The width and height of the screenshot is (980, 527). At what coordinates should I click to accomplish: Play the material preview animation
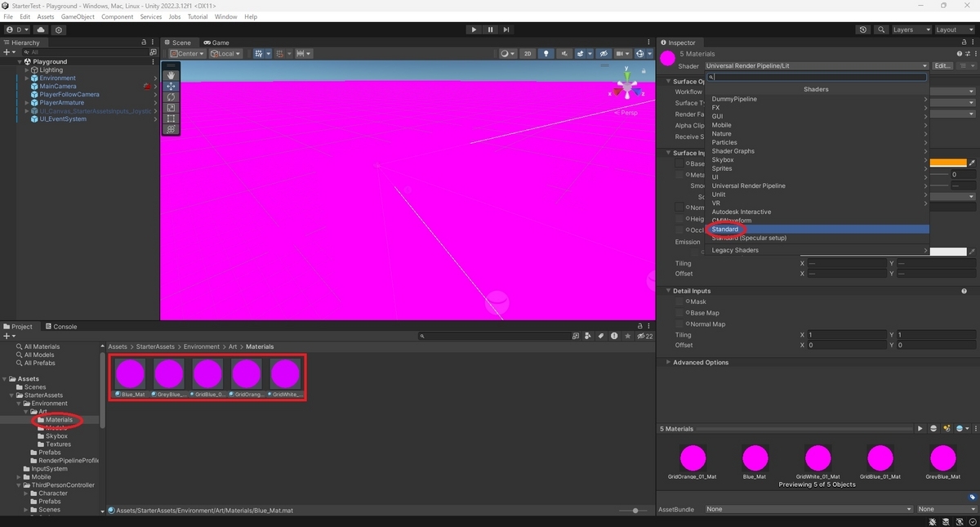[920, 428]
